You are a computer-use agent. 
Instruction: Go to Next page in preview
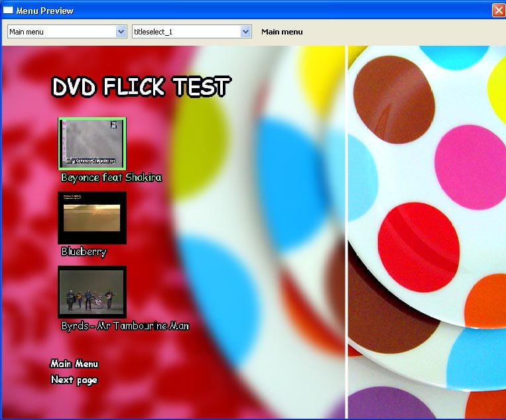[x=74, y=380]
